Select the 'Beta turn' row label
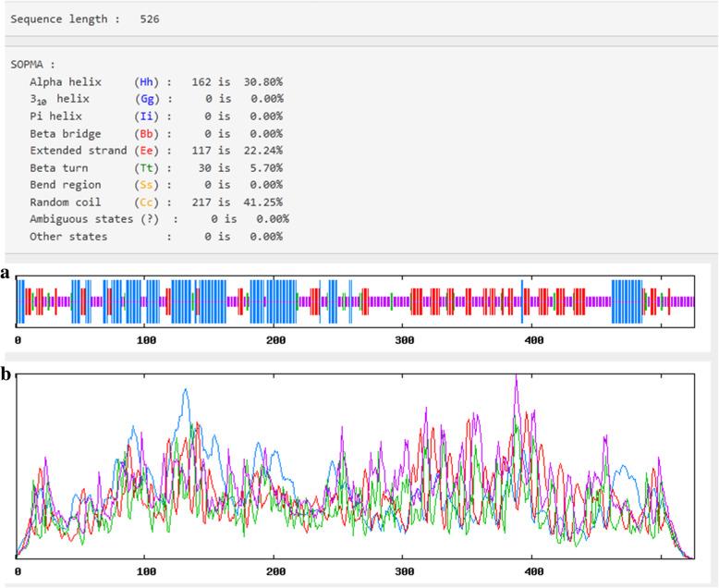 (x=59, y=168)
